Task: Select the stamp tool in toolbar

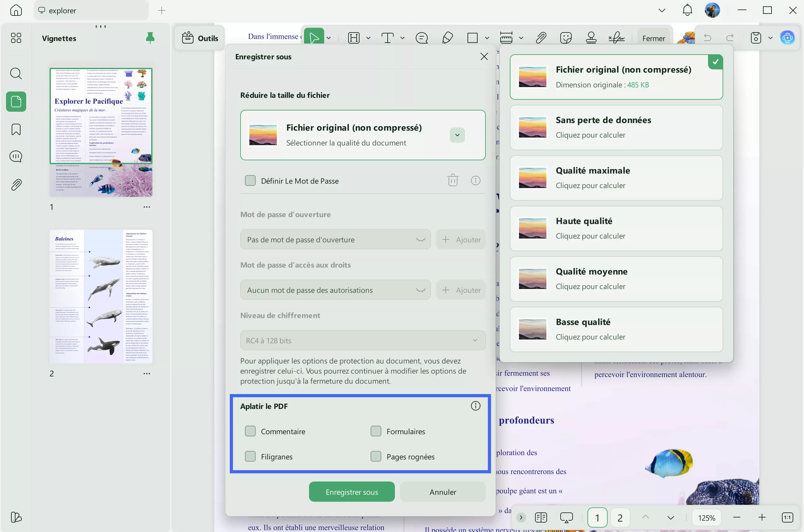Action: coord(591,38)
